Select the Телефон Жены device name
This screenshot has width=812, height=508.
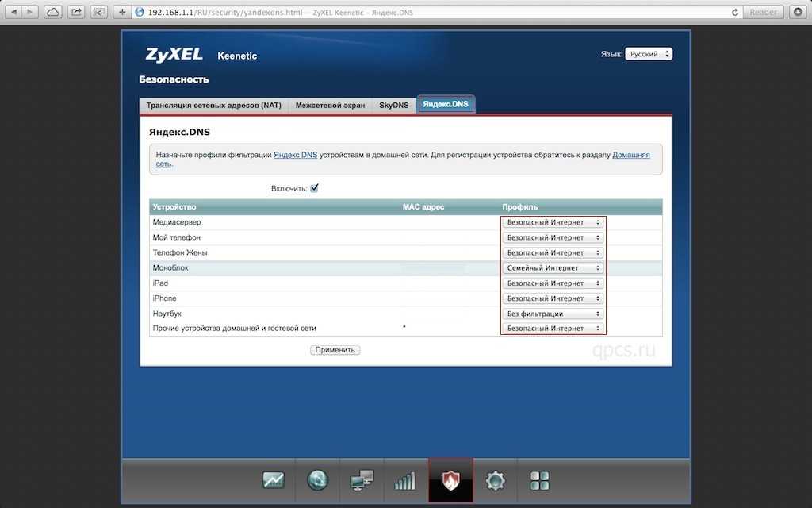tap(180, 252)
